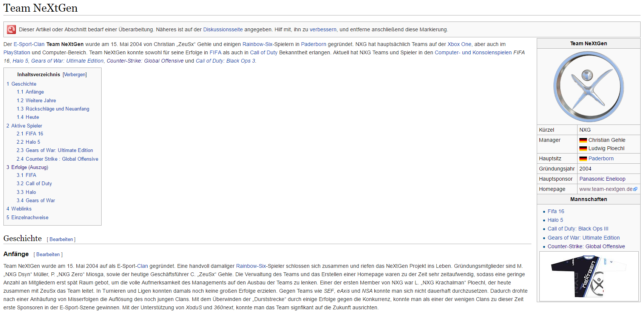644x318 pixels.
Task: Jump to 2.3 Gears of War: Ultimate Edition
Action: coord(55,151)
